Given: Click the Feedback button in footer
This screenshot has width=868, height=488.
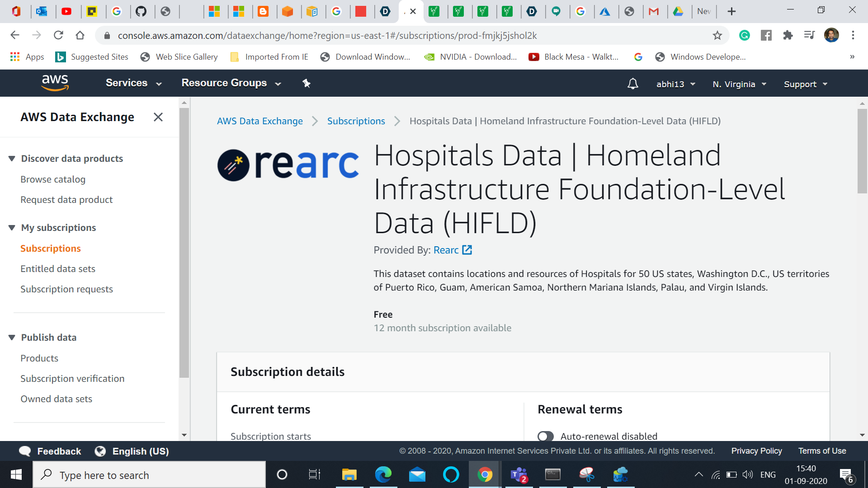Looking at the screenshot, I should (50, 451).
